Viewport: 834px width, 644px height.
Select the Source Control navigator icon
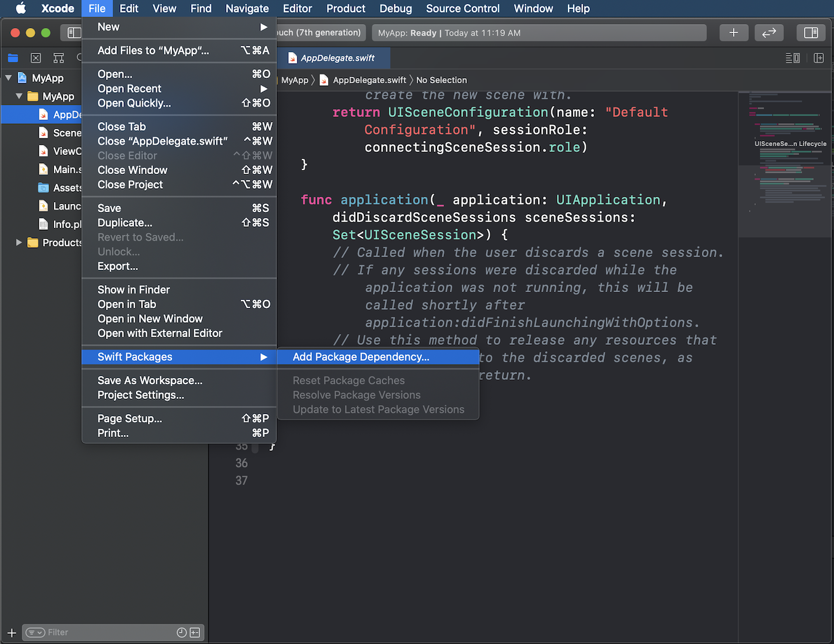36,58
